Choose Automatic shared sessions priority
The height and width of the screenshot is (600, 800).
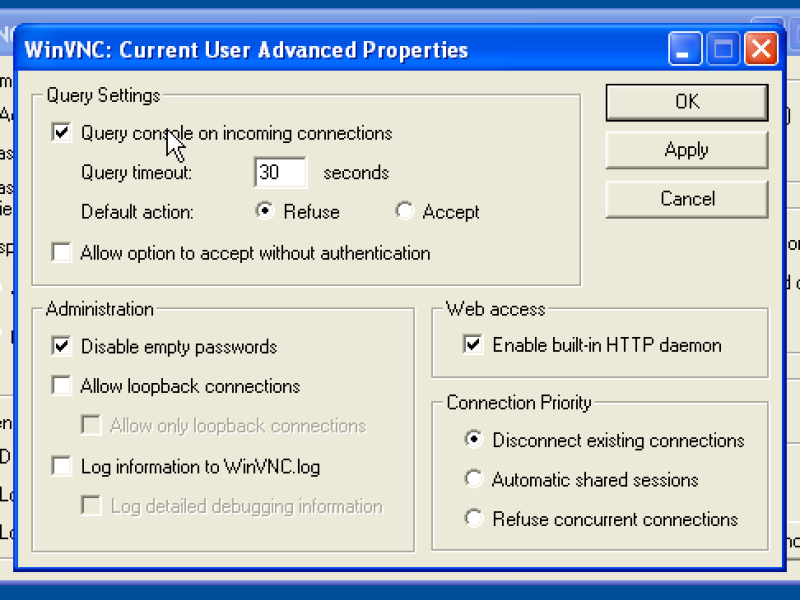click(x=473, y=479)
